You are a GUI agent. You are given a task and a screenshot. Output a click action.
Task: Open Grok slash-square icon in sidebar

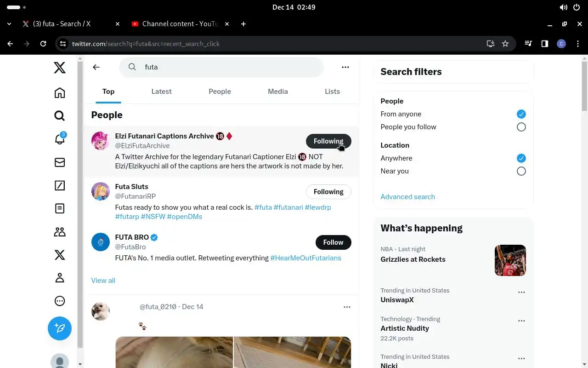pyautogui.click(x=60, y=185)
